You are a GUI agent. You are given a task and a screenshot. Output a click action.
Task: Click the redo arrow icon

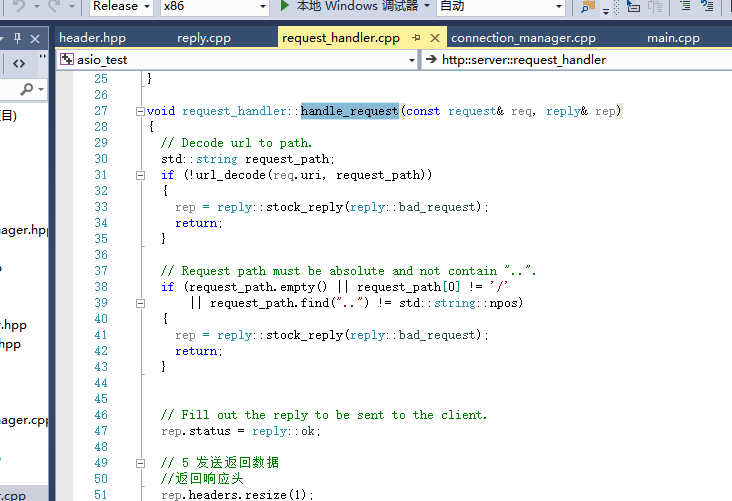tap(55, 6)
